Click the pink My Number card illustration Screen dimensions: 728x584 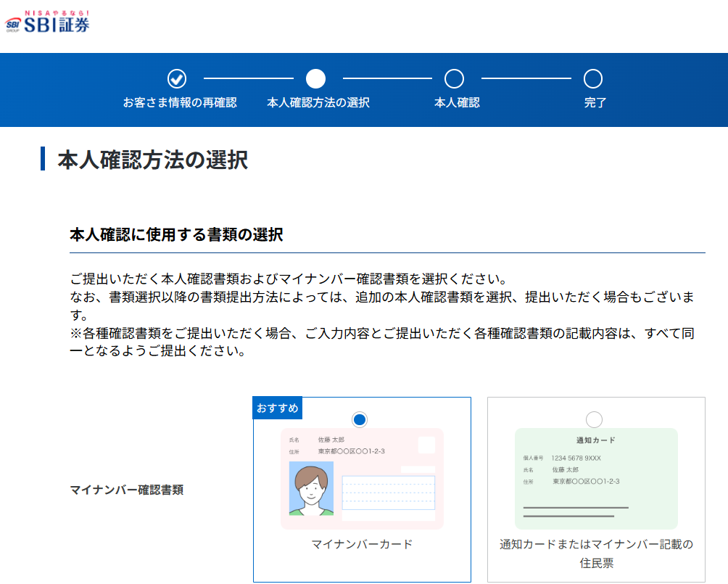point(362,478)
